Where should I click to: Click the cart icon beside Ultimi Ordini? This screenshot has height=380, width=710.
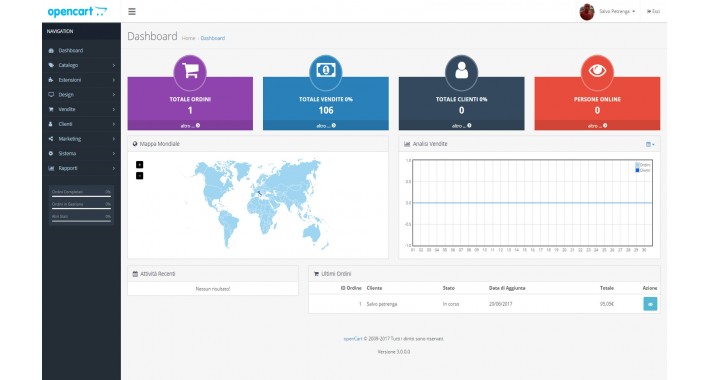pyautogui.click(x=316, y=274)
